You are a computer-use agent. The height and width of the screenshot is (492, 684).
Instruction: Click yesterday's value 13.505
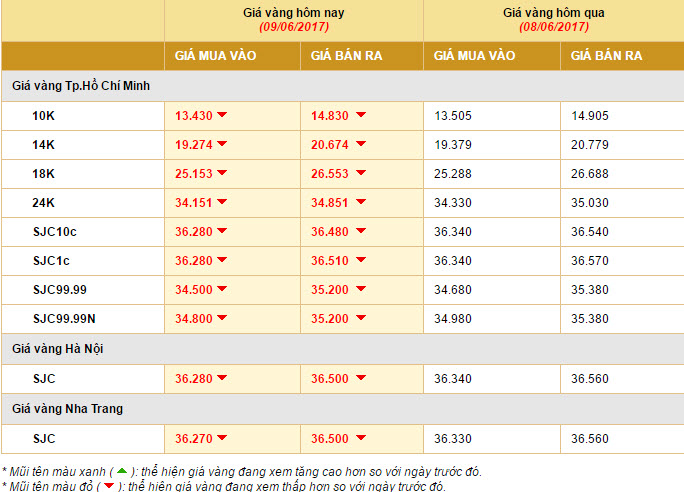453,116
